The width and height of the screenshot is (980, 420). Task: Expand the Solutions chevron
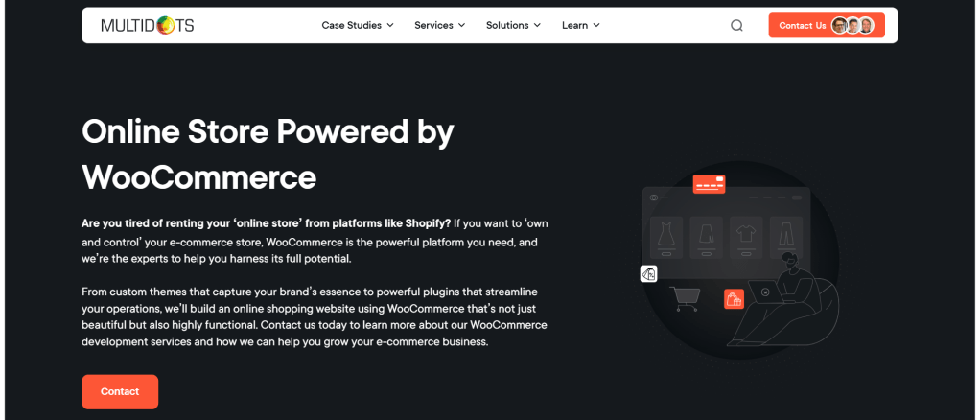[538, 26]
